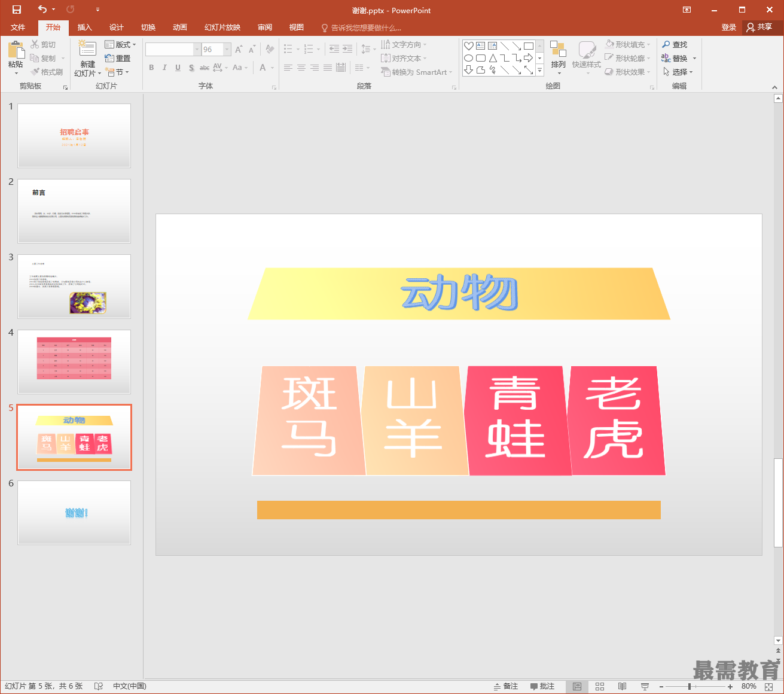The height and width of the screenshot is (694, 784).
Task: Start slideshow icon in status bar
Action: point(645,686)
